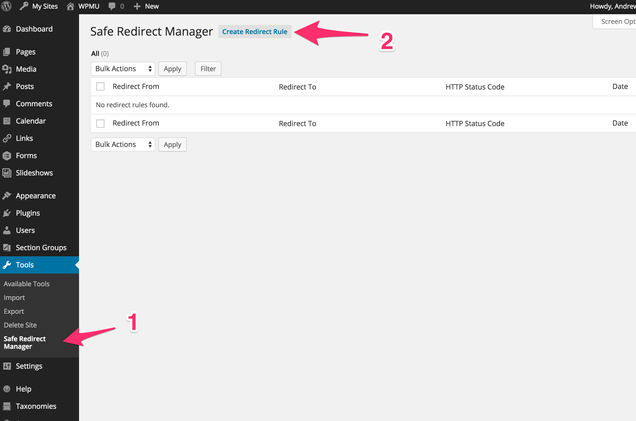
Task: Click the Appearance paintbrush icon
Action: (6, 196)
